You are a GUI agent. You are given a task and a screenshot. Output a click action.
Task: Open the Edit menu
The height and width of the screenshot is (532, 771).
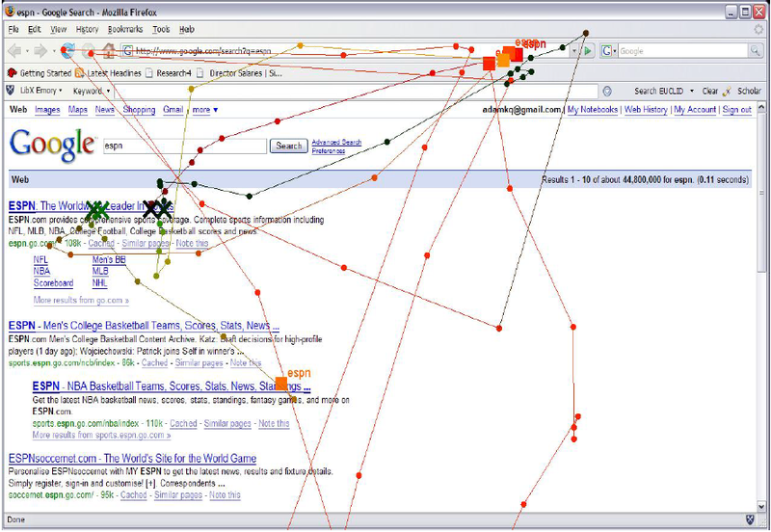coord(35,30)
